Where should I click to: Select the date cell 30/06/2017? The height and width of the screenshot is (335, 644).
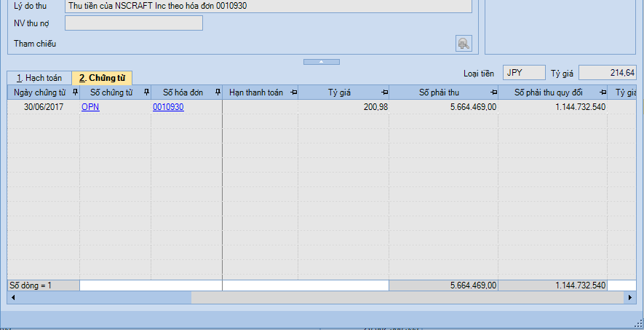coord(44,107)
